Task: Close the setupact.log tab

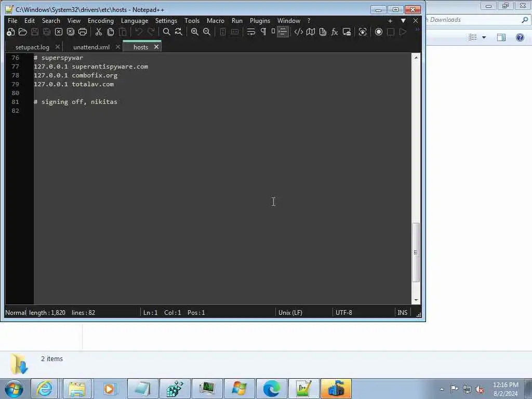Action: (x=58, y=47)
